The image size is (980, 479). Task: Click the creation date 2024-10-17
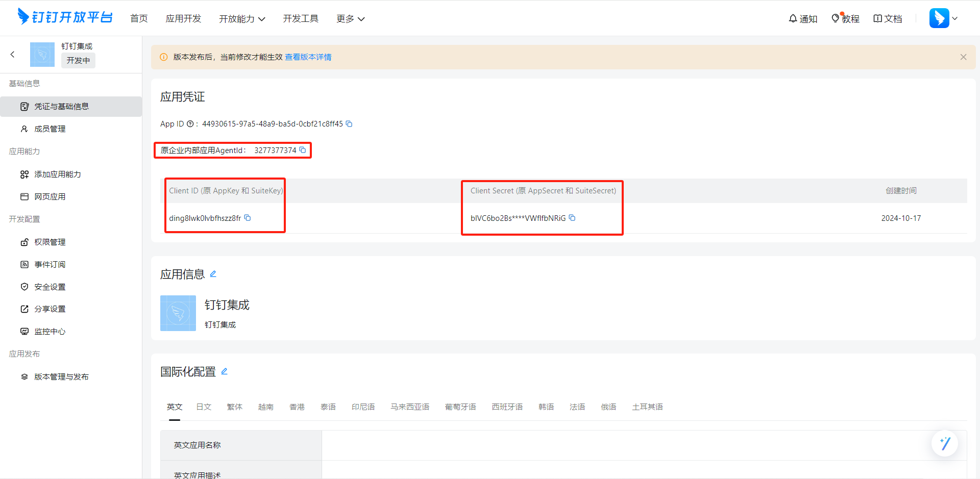click(901, 218)
